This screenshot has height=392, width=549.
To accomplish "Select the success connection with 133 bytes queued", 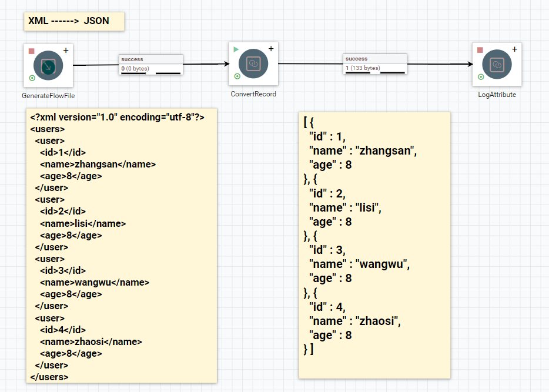I will pyautogui.click(x=375, y=63).
